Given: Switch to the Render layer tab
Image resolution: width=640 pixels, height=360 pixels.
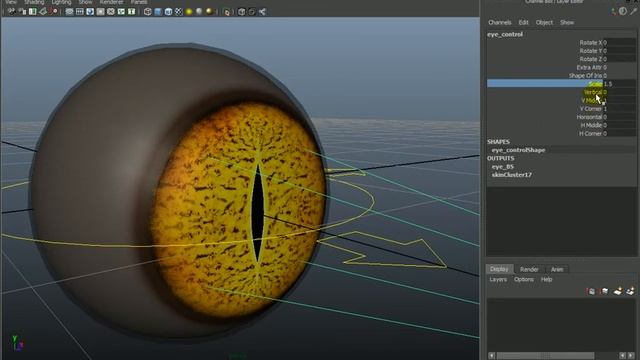Looking at the screenshot, I should point(529,269).
